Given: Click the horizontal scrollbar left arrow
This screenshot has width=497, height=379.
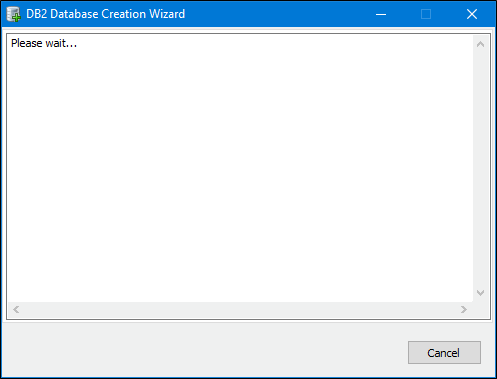Looking at the screenshot, I should 16,310.
